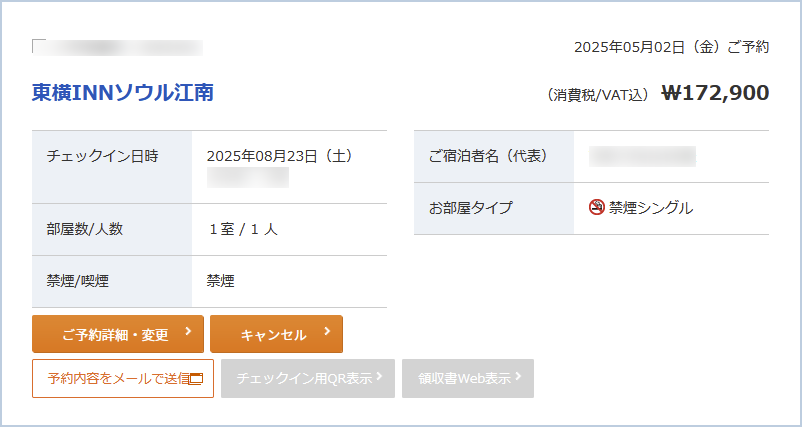Click the blurred guest name field
The image size is (802, 427).
642,156
